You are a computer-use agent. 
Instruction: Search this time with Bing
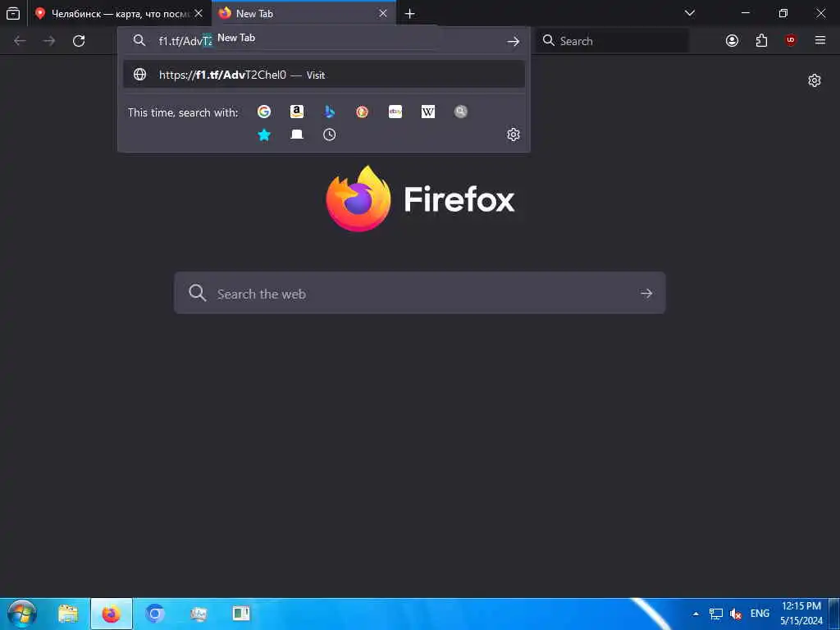[x=330, y=112]
